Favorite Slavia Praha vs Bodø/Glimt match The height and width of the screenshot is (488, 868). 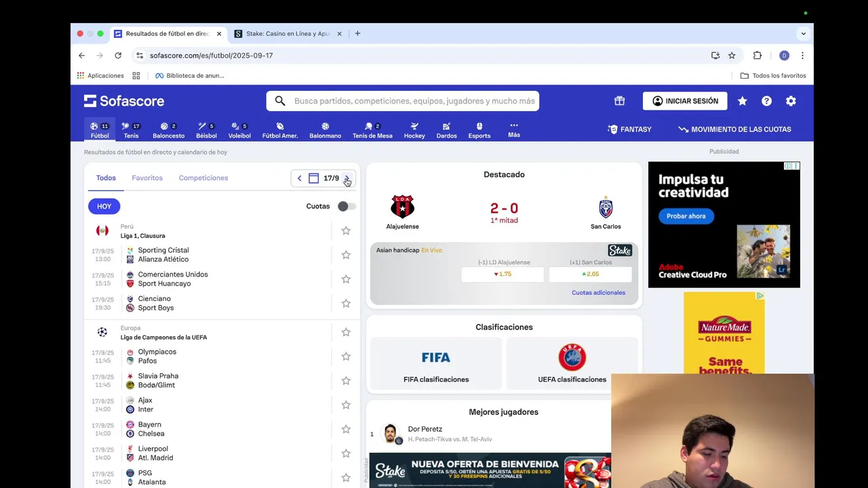click(x=346, y=381)
